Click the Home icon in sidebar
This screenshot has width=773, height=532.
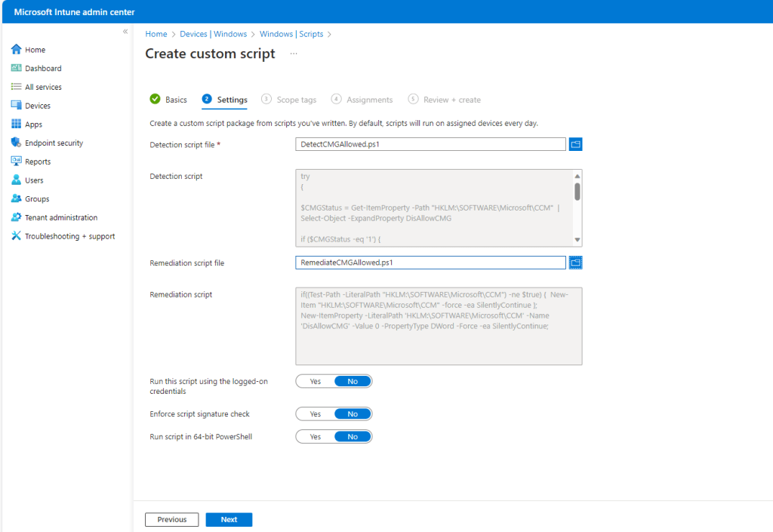[16, 50]
